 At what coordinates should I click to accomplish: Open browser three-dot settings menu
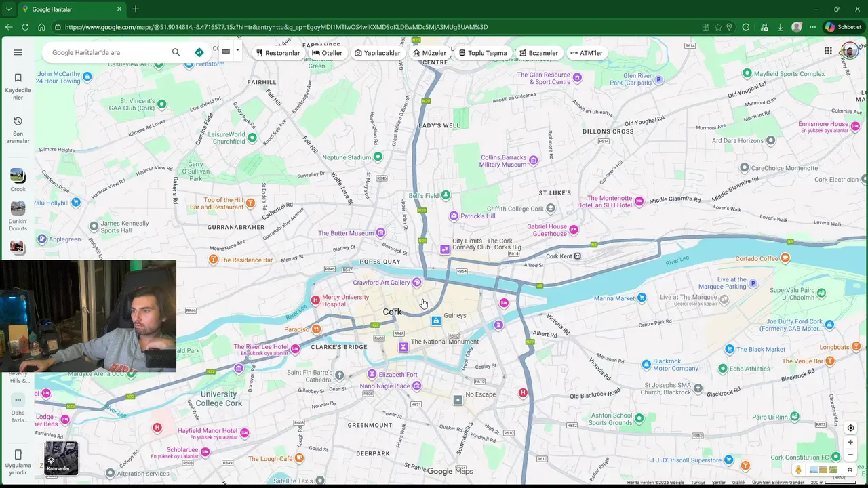click(x=813, y=27)
